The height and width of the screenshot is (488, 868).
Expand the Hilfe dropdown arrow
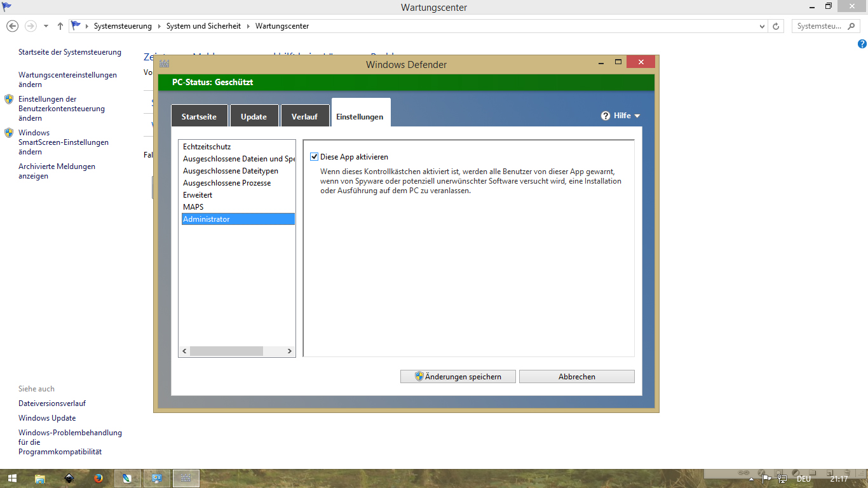(637, 116)
